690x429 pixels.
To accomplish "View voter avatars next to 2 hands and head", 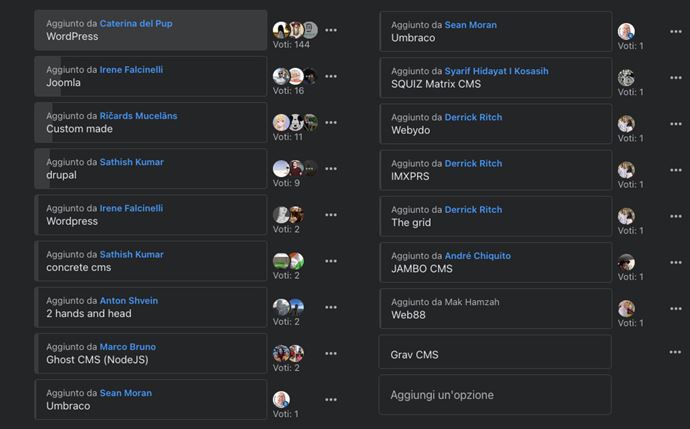I will coord(288,307).
